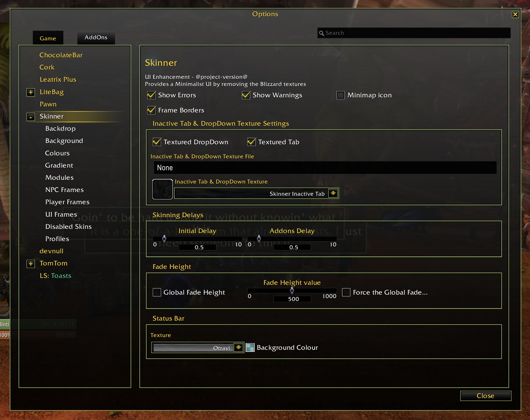530x420 pixels.
Task: Close Options window with X icon
Action: (x=515, y=15)
